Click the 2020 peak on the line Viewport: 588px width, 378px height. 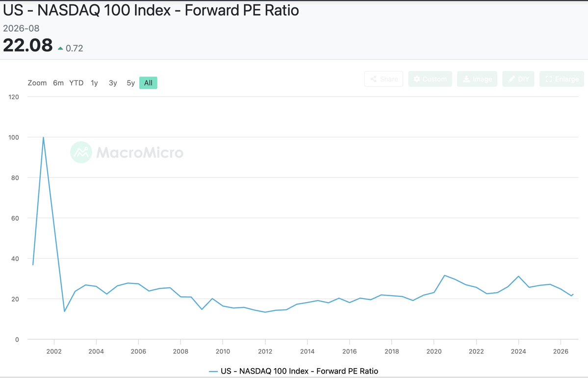[444, 275]
